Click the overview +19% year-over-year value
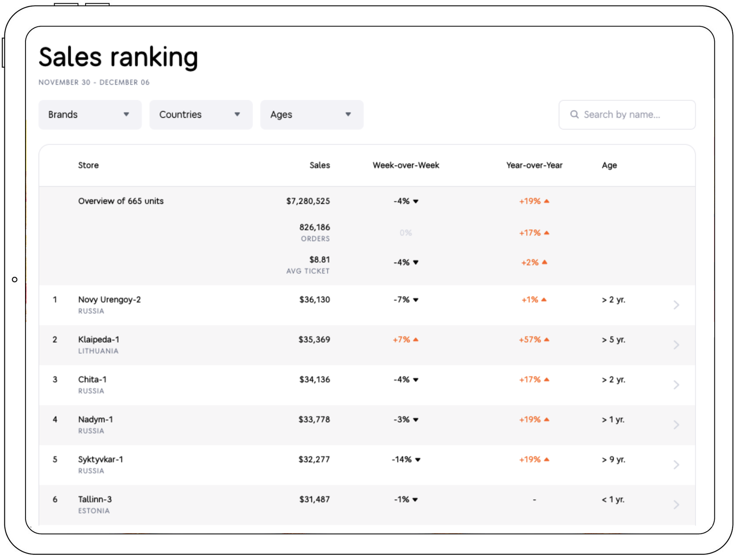 534,201
